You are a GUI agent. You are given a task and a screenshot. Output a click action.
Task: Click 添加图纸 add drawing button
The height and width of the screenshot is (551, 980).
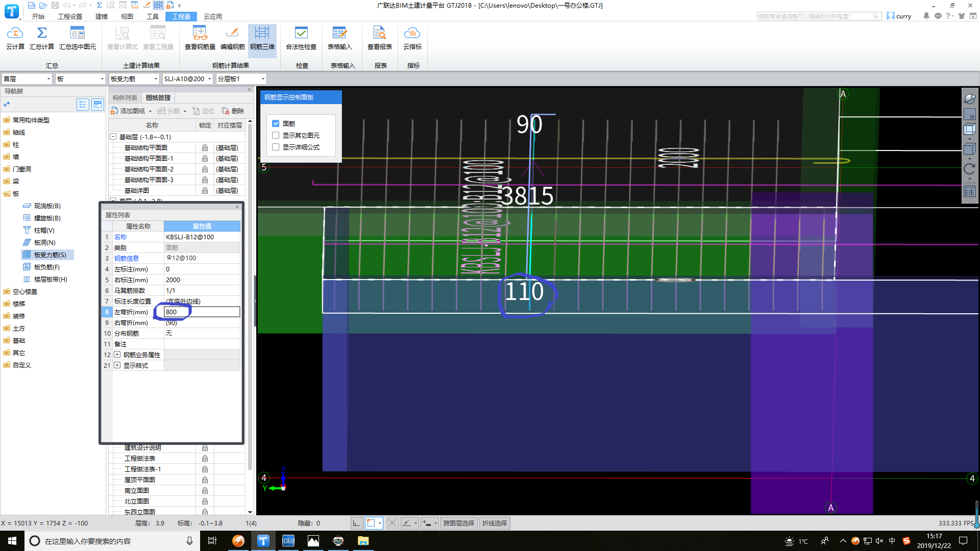129,111
